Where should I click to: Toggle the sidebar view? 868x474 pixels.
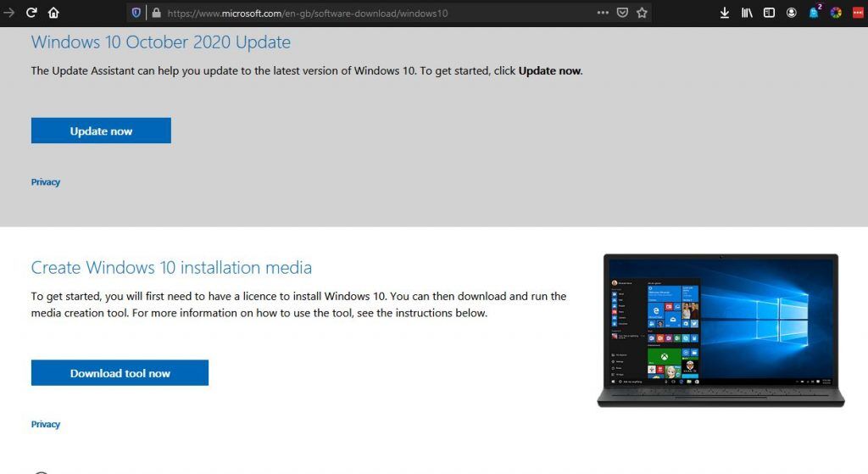[x=769, y=13]
